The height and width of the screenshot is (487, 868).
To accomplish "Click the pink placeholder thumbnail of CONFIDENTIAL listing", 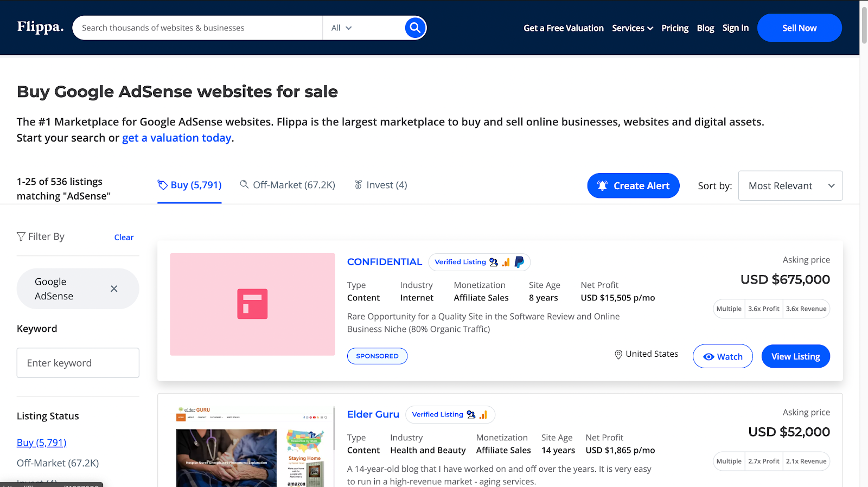I will click(252, 304).
